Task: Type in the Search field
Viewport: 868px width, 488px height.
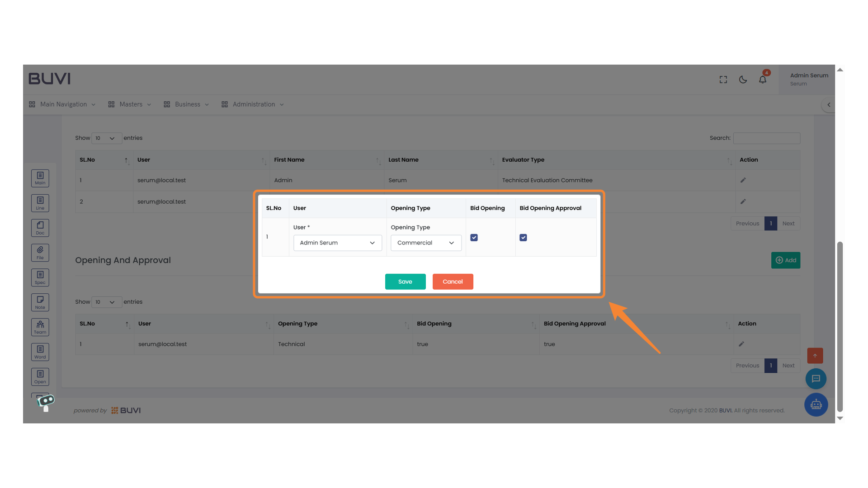Action: coord(766,138)
